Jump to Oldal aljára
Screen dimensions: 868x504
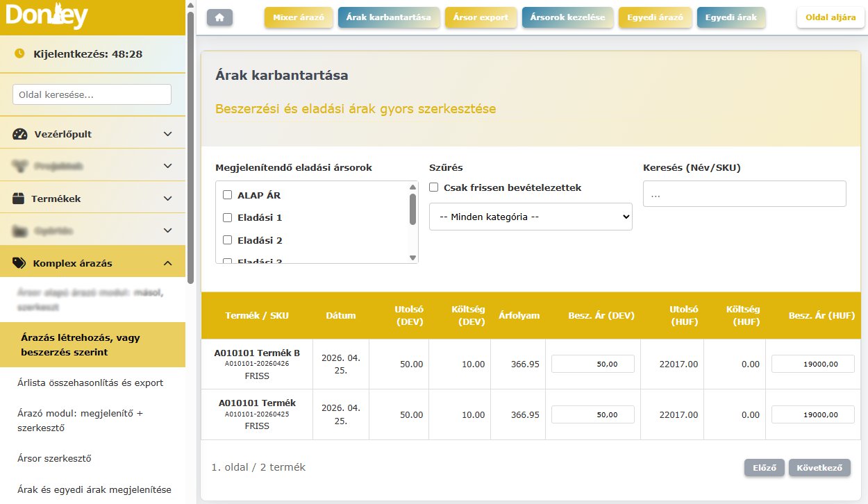pos(830,17)
